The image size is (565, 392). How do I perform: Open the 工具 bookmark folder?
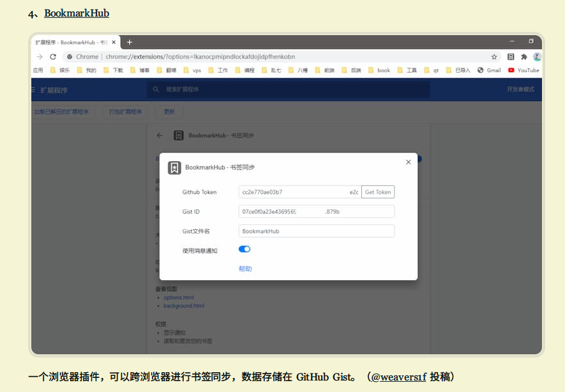407,70
